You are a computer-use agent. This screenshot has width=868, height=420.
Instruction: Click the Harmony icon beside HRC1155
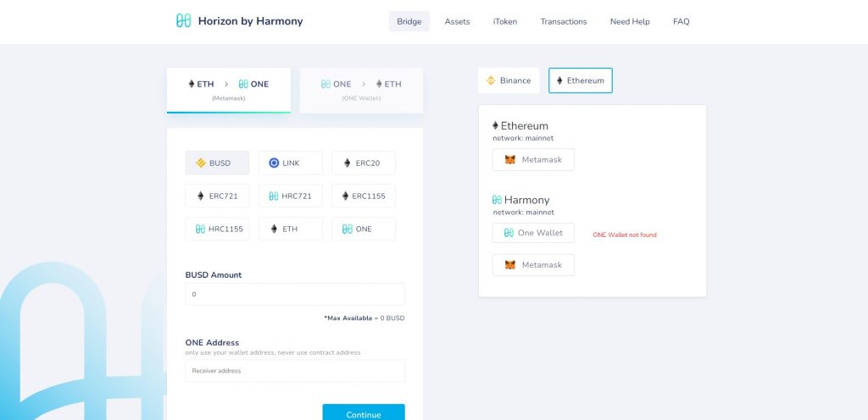[x=200, y=229]
